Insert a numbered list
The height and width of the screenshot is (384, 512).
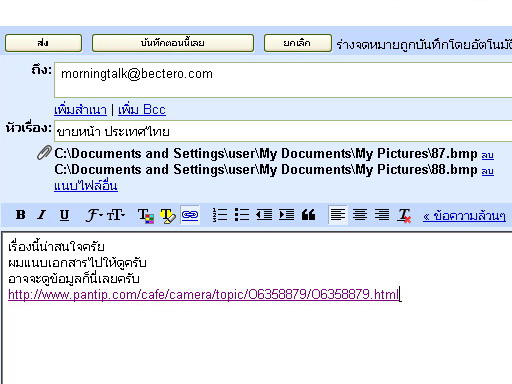pyautogui.click(x=220, y=215)
